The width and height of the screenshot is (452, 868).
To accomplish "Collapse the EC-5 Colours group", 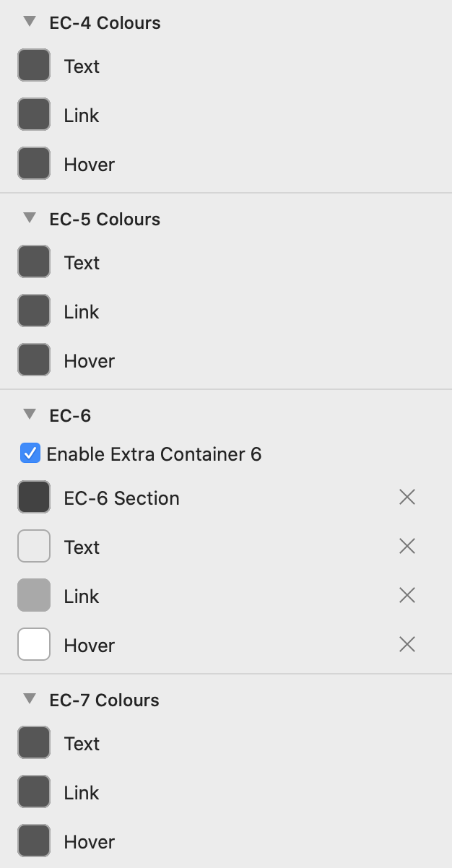I will pos(30,218).
